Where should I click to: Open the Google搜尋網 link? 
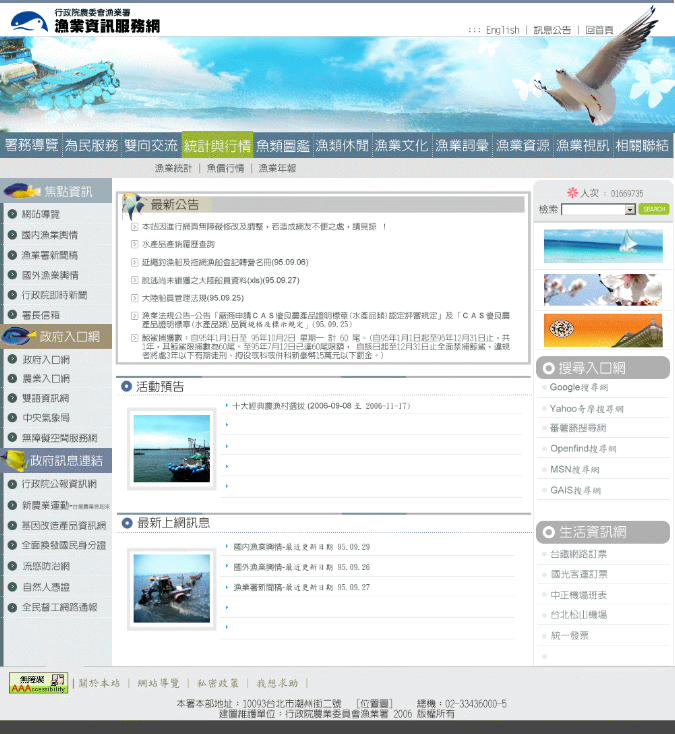[x=579, y=387]
